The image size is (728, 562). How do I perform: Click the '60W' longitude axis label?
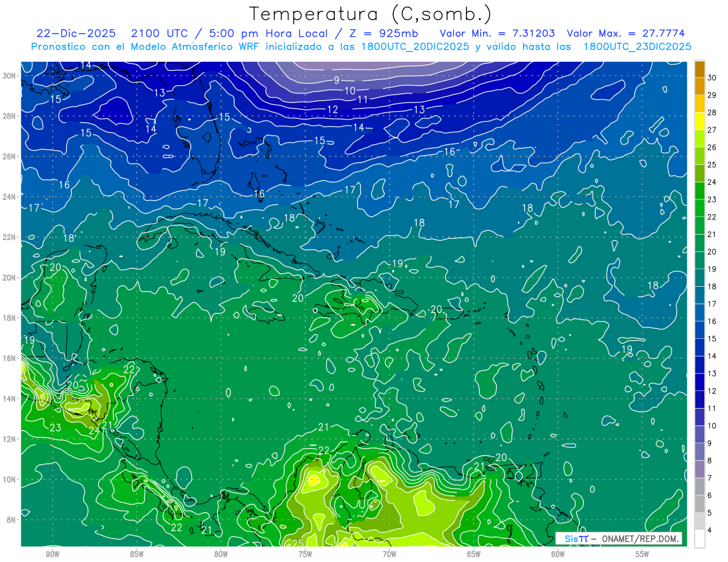tap(558, 554)
